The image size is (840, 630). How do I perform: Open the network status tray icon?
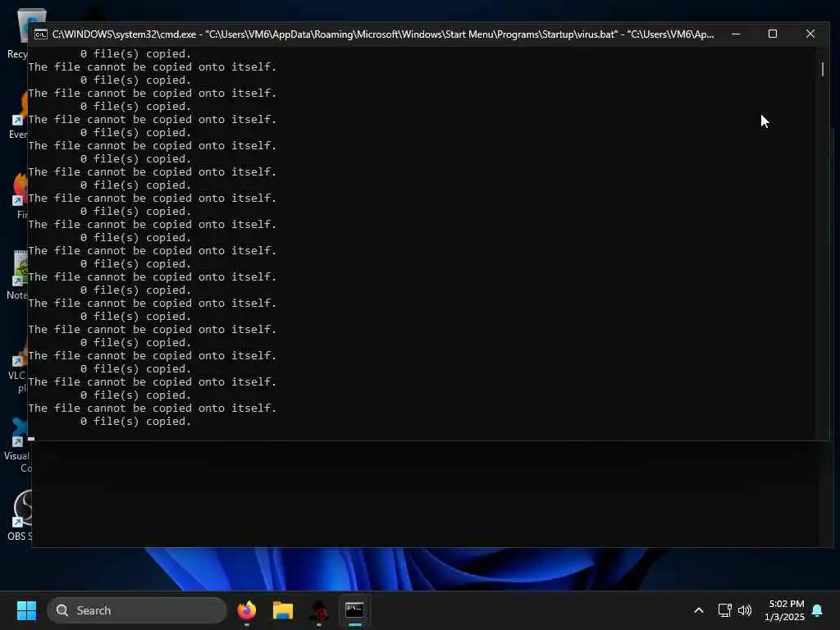coord(724,610)
